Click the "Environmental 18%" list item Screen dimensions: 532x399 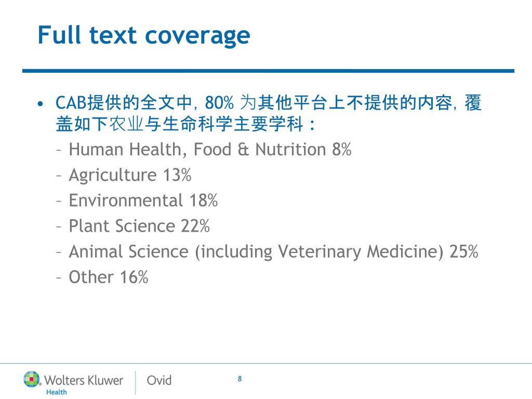pos(143,201)
